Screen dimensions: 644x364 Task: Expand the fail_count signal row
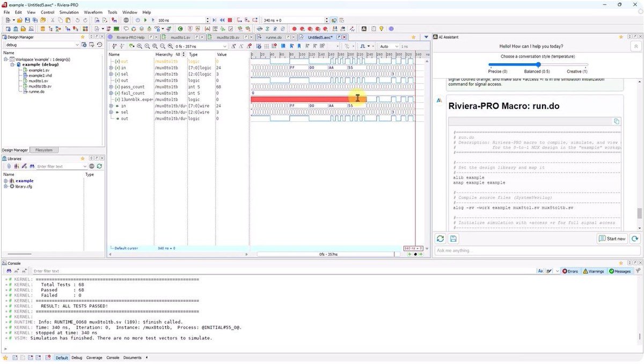click(x=111, y=93)
